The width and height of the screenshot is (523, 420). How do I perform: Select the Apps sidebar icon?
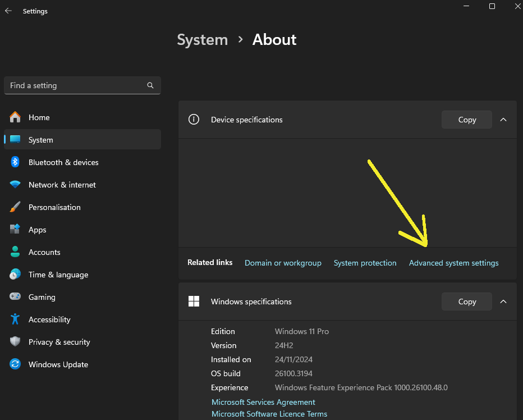tap(15, 230)
